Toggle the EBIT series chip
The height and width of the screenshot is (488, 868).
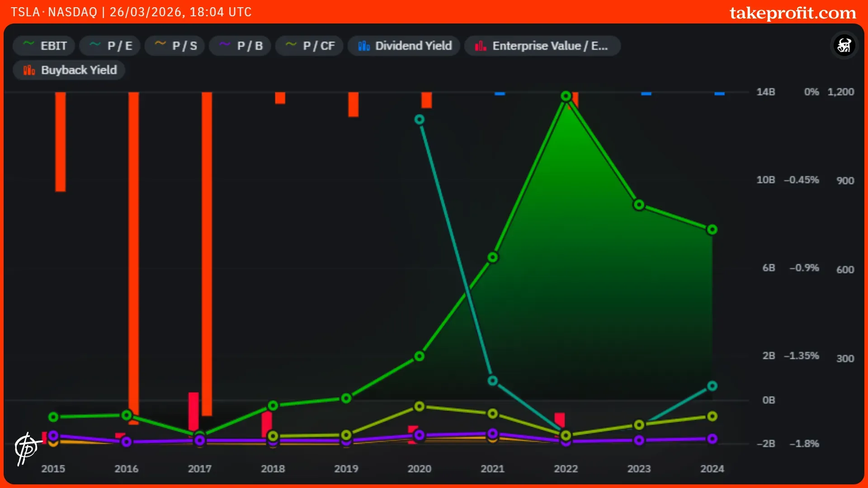pyautogui.click(x=44, y=46)
